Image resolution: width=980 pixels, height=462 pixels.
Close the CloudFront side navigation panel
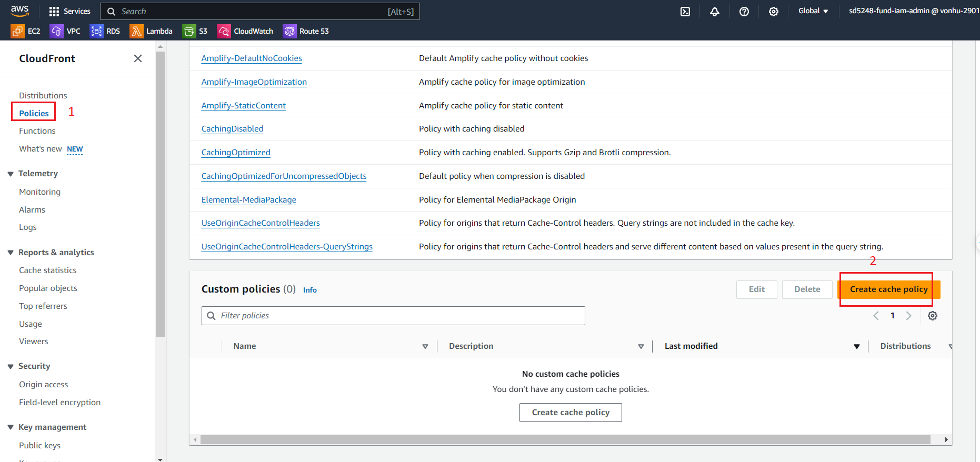(x=138, y=58)
